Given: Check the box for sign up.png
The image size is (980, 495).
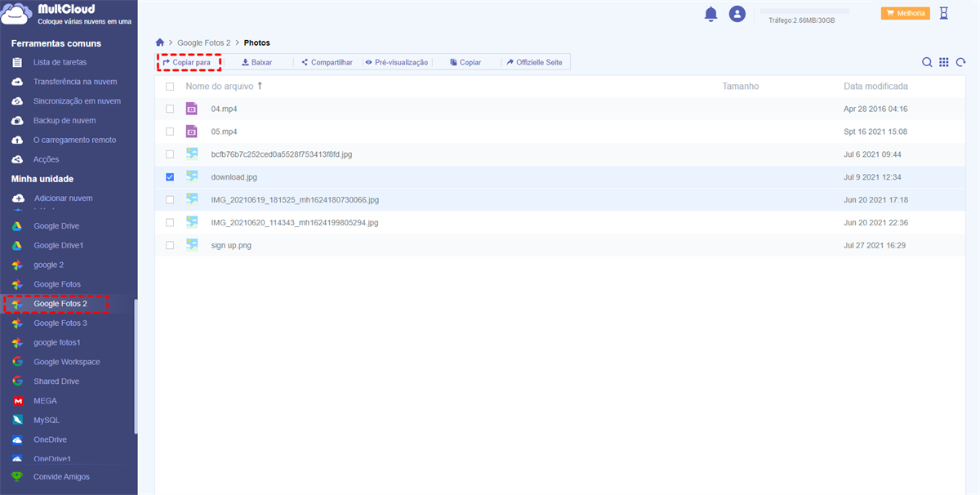Looking at the screenshot, I should [170, 245].
